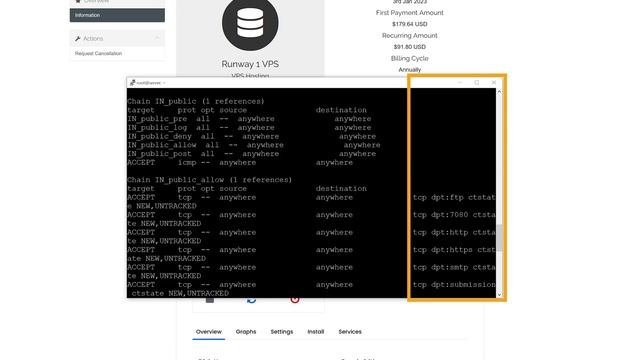This screenshot has width=640, height=360.
Task: Click 'IN_public_log' in terminal output
Action: click(157, 127)
